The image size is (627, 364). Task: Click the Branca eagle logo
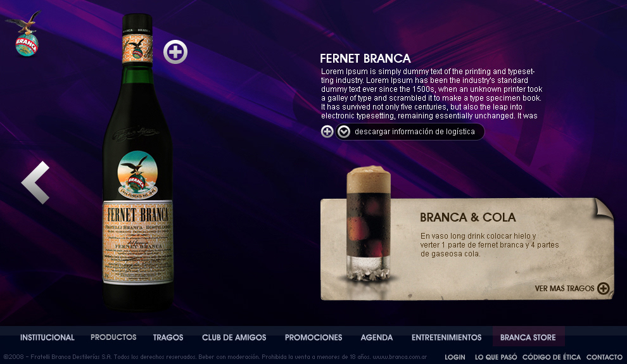tap(24, 34)
